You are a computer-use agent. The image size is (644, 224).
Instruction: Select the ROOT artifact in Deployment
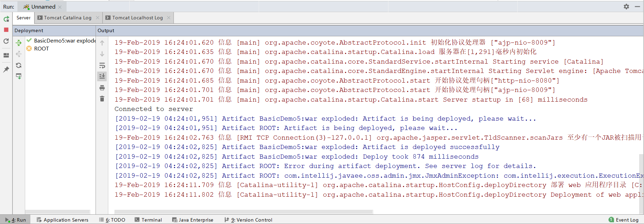[x=41, y=49]
